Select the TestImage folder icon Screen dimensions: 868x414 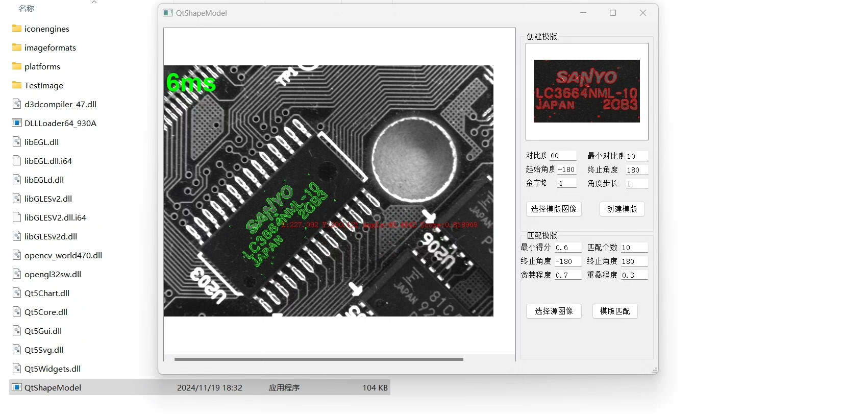click(x=17, y=85)
